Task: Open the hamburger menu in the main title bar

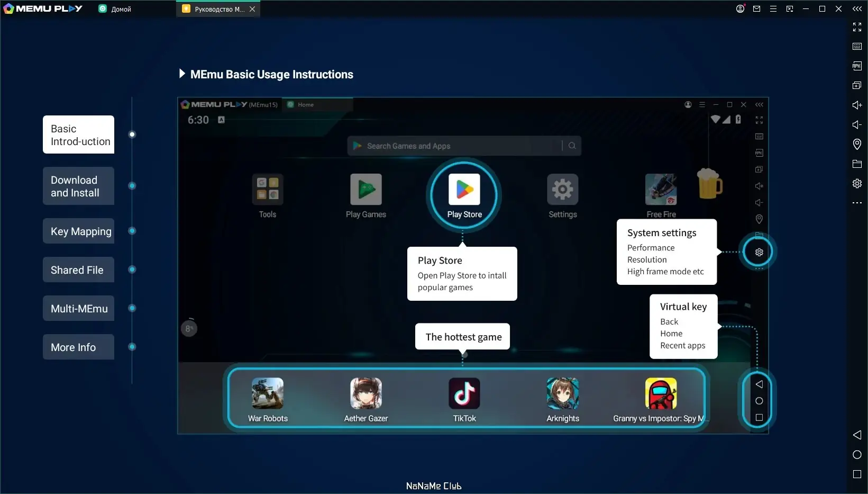Action: coord(773,9)
